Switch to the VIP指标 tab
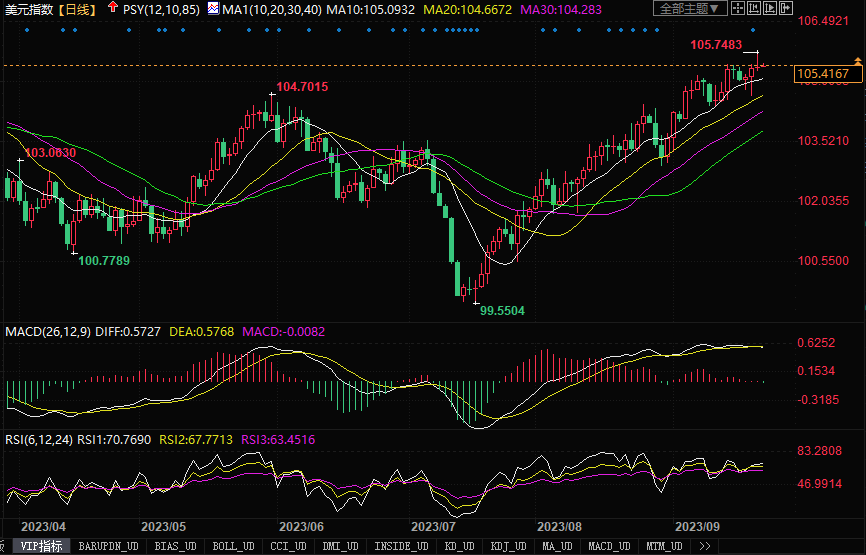 [x=42, y=547]
